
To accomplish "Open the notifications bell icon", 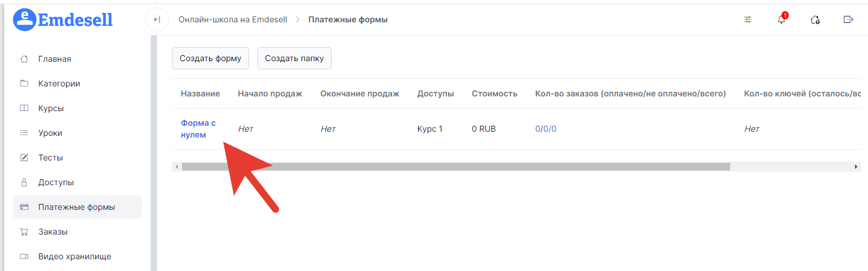I will pyautogui.click(x=781, y=19).
